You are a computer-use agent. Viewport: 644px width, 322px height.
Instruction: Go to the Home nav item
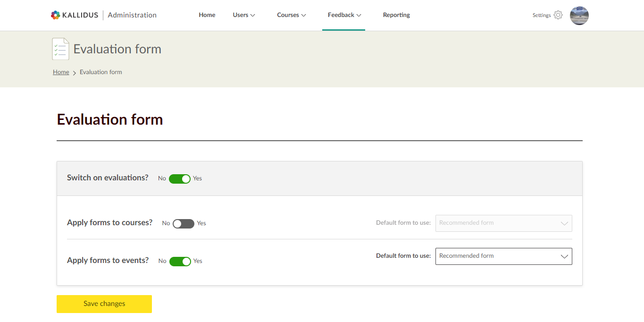pos(207,15)
